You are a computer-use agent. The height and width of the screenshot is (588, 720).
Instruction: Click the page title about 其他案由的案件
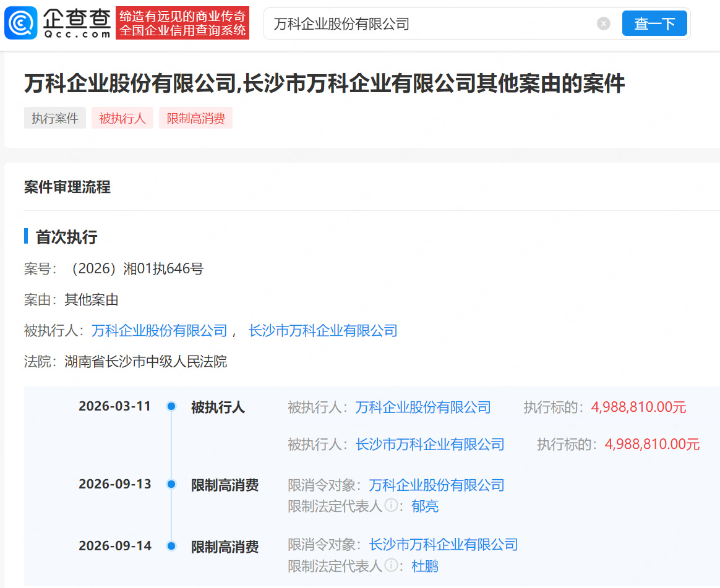[324, 83]
